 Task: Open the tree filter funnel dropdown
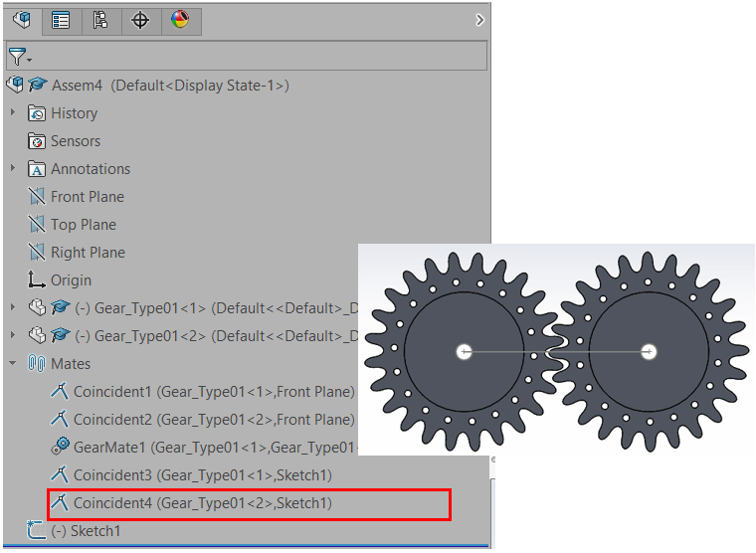(x=20, y=57)
